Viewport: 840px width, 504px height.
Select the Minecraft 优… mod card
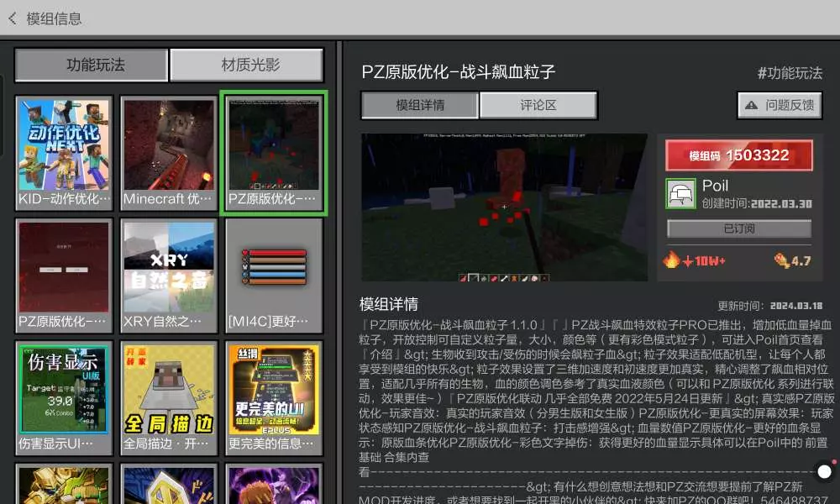(x=169, y=153)
